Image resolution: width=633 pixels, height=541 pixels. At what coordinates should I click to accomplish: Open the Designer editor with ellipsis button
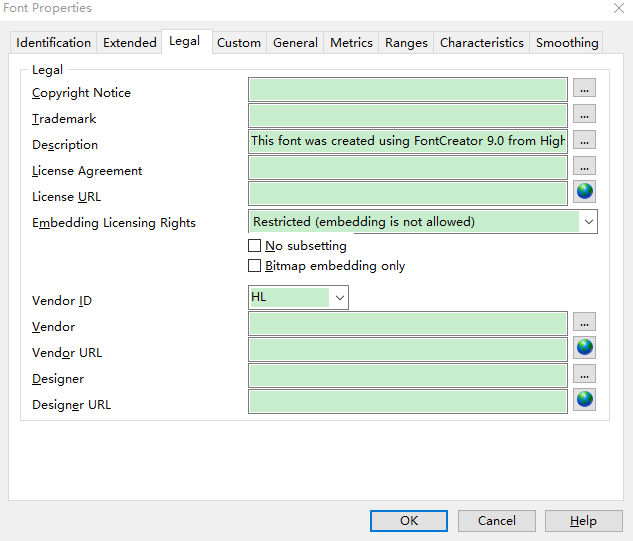pos(584,374)
